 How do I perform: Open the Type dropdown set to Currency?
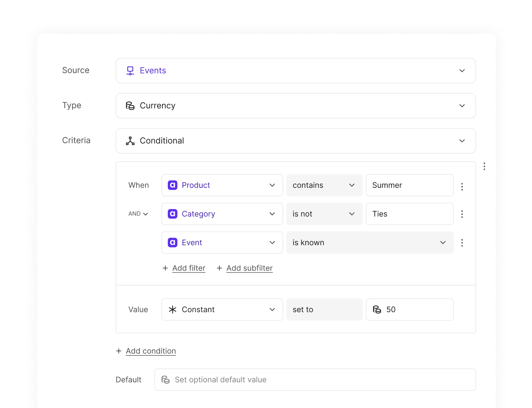coord(295,106)
